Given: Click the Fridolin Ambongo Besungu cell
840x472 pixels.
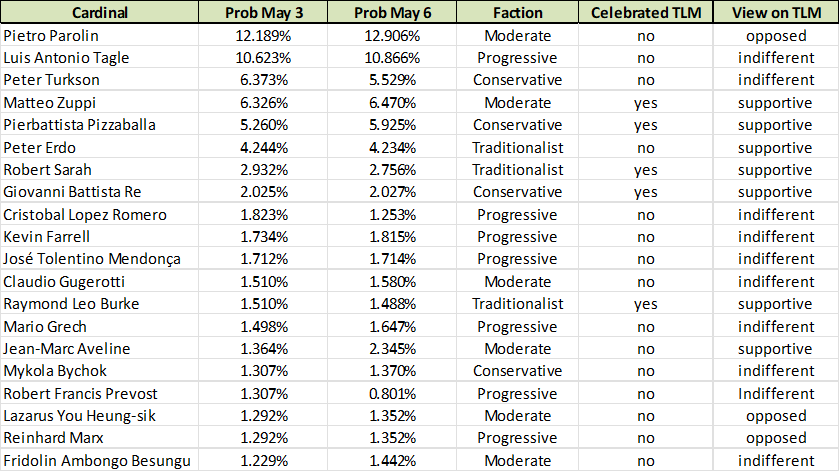Looking at the screenshot, I should [98, 460].
